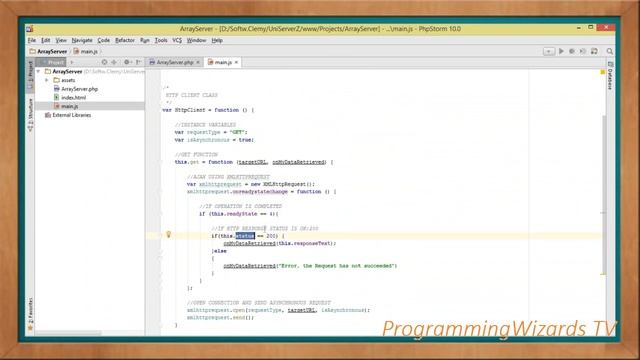Viewport: 640px width, 360px height.
Task: Toggle the Project tool window sidebar tab
Action: pos(30,75)
